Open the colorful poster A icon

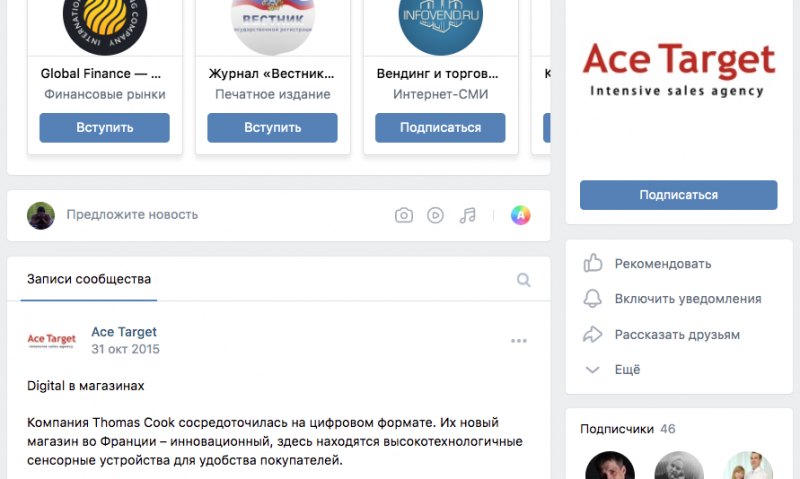click(x=520, y=215)
